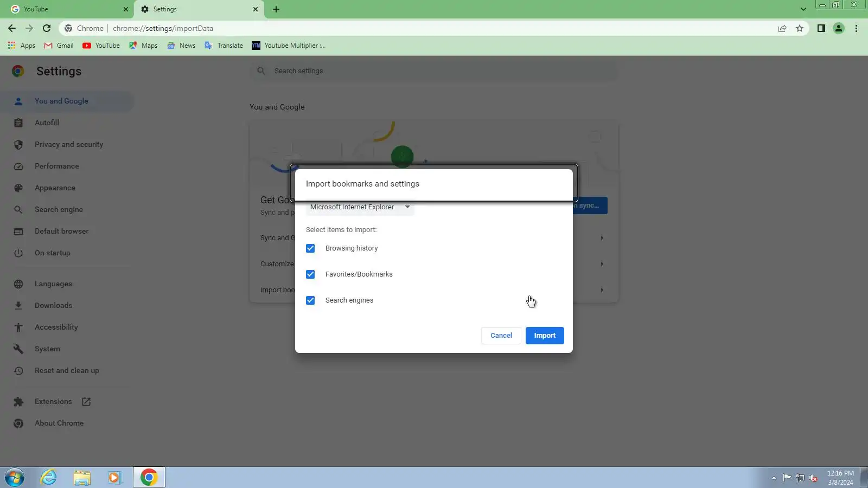Click the Chrome logo beside Settings title
Image resolution: width=868 pixels, height=488 pixels.
coord(18,71)
